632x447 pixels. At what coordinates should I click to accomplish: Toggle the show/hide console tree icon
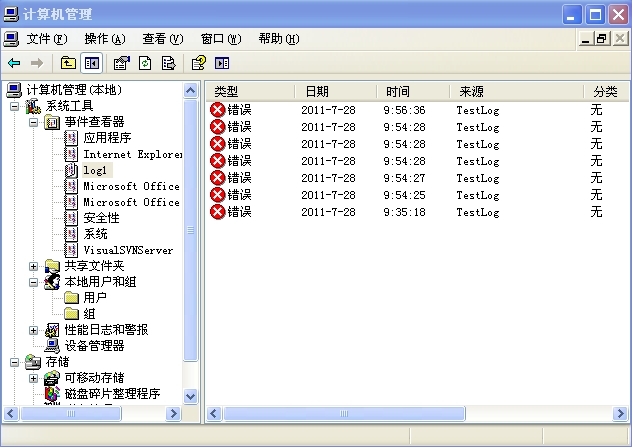click(91, 63)
